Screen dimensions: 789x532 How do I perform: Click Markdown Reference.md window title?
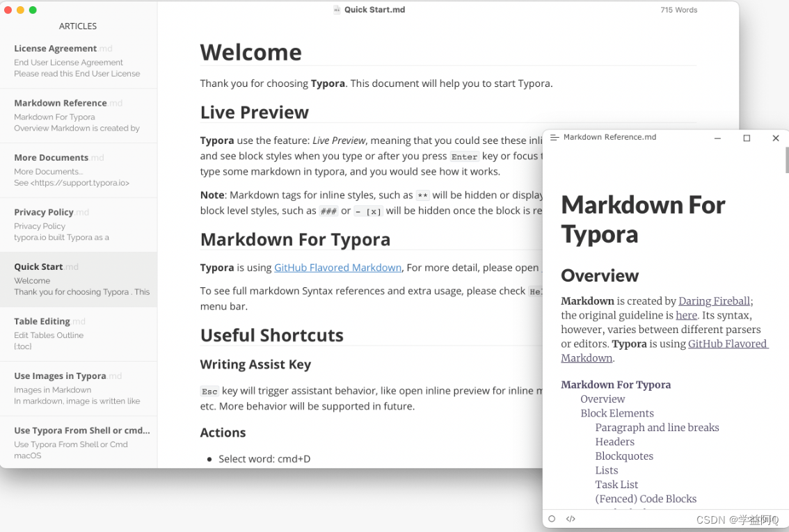tap(609, 137)
